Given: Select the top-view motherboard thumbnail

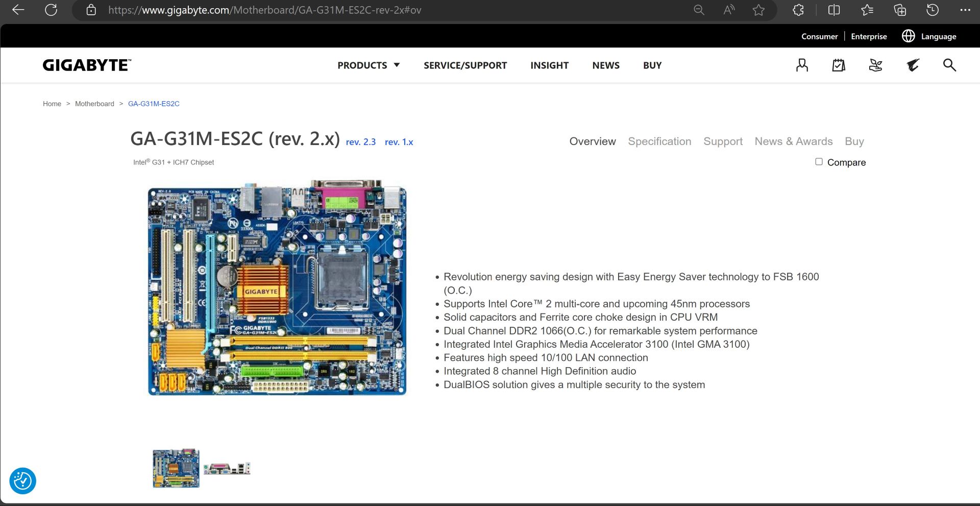Looking at the screenshot, I should [x=176, y=468].
